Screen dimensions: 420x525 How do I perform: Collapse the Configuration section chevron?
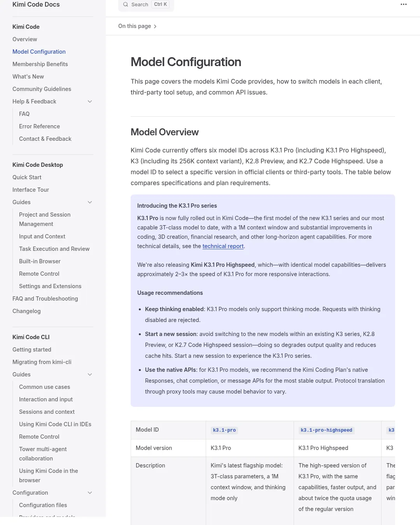pyautogui.click(x=90, y=493)
